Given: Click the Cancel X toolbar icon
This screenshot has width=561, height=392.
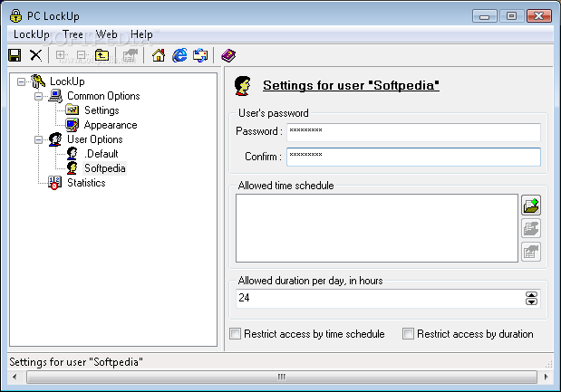Looking at the screenshot, I should pos(35,55).
